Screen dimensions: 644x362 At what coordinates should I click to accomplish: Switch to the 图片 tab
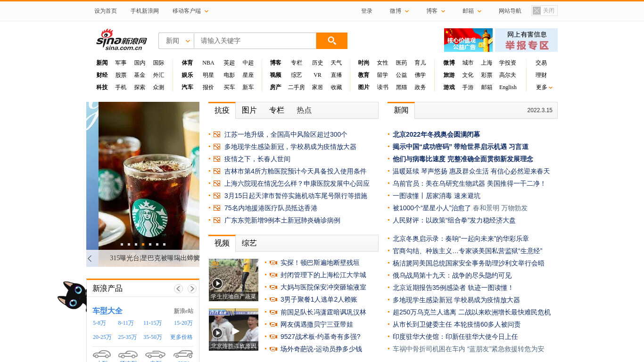click(249, 110)
